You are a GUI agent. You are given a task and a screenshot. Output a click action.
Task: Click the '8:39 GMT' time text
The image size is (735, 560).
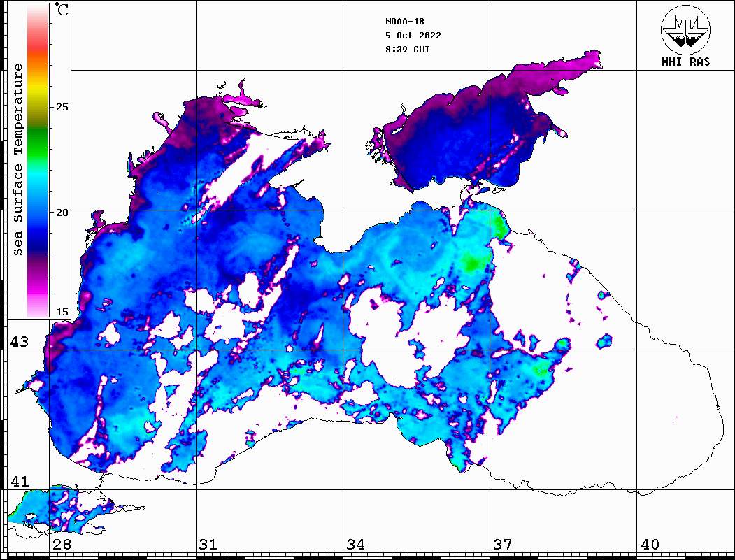[407, 49]
